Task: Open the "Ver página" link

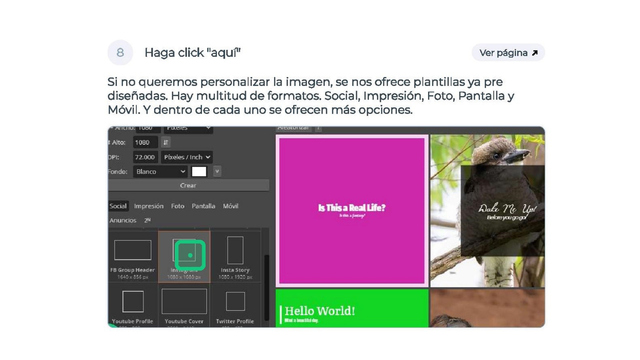Action: [x=508, y=53]
